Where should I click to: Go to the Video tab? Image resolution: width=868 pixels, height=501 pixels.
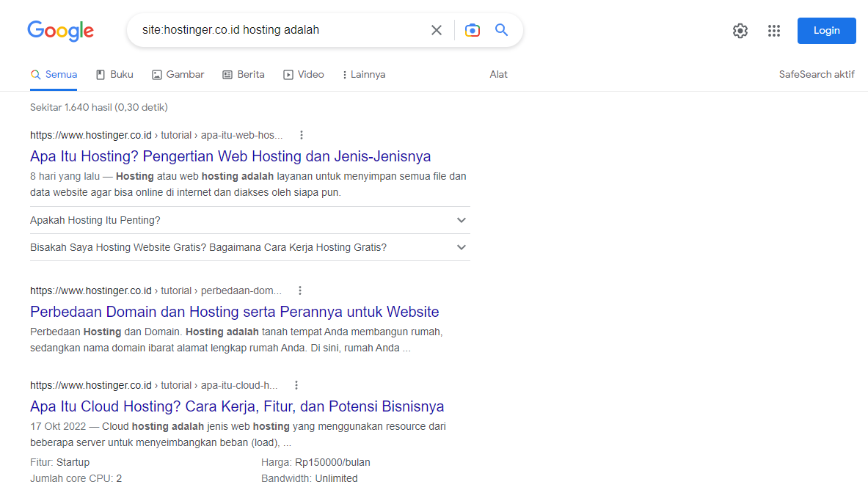[304, 75]
